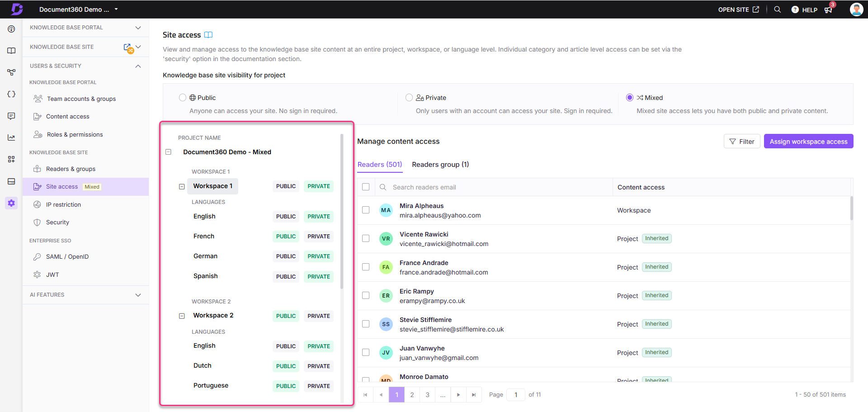The height and width of the screenshot is (412, 868).
Task: Set French language to PRIVATE
Action: coord(318,237)
